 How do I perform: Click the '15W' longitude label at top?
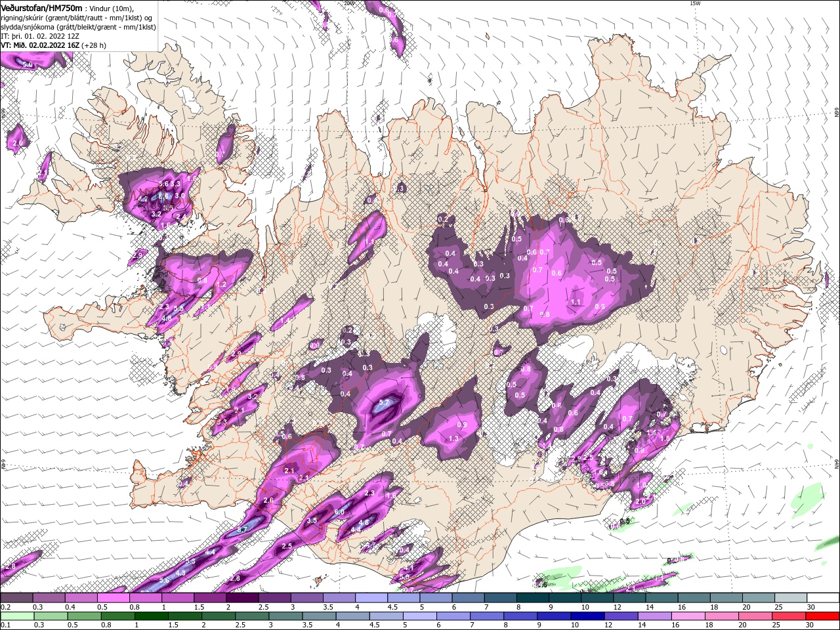pyautogui.click(x=696, y=3)
